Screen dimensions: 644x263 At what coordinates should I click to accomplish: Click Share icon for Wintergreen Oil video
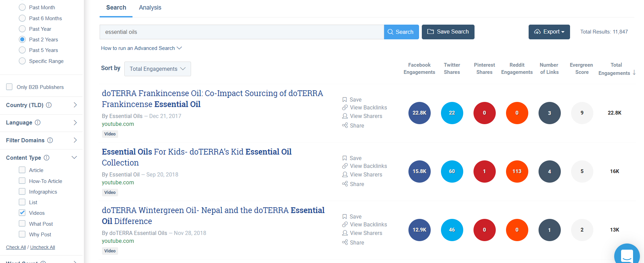[x=345, y=242]
